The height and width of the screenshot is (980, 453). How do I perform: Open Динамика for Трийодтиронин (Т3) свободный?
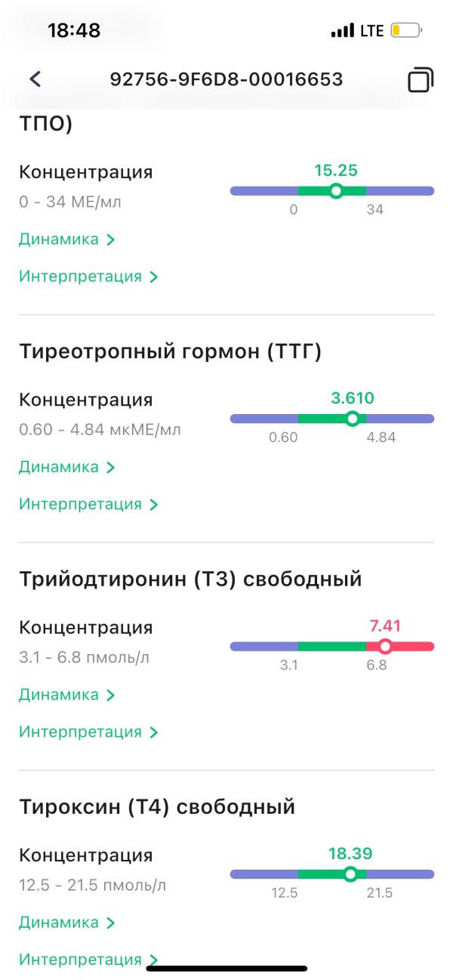click(66, 694)
